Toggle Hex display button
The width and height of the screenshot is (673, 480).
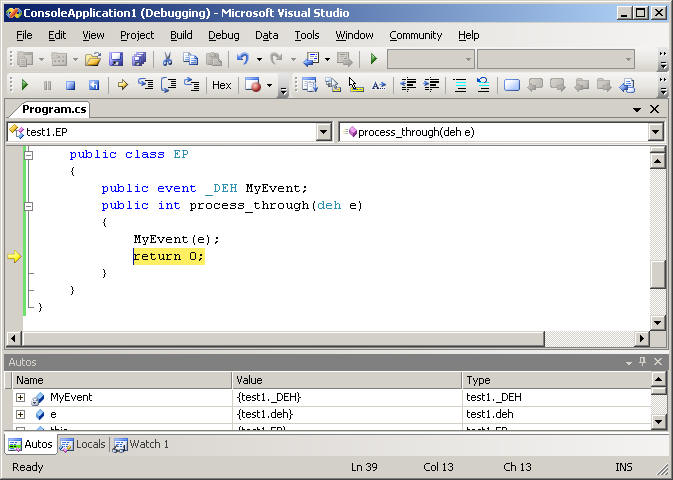point(222,85)
